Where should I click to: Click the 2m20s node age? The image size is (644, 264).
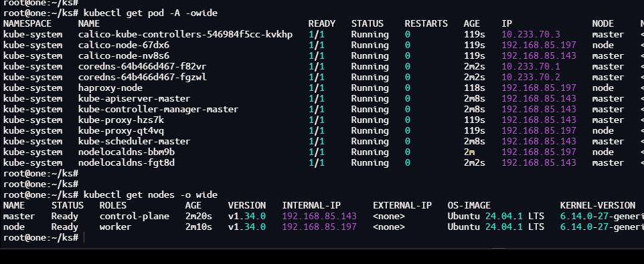click(198, 217)
